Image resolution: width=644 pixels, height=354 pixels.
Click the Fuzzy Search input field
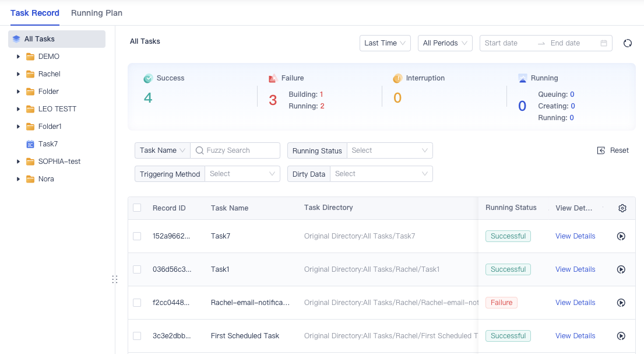pos(240,150)
